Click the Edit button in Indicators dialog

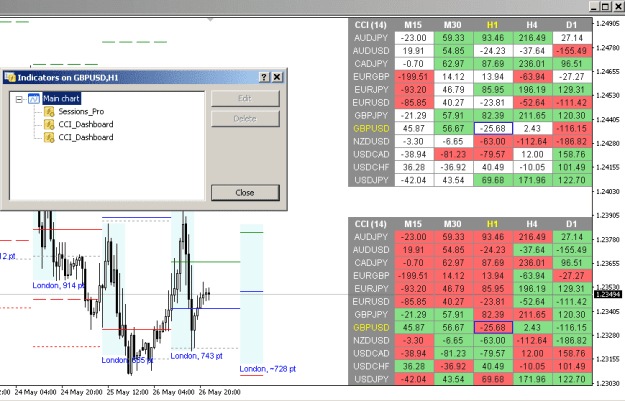coord(245,98)
